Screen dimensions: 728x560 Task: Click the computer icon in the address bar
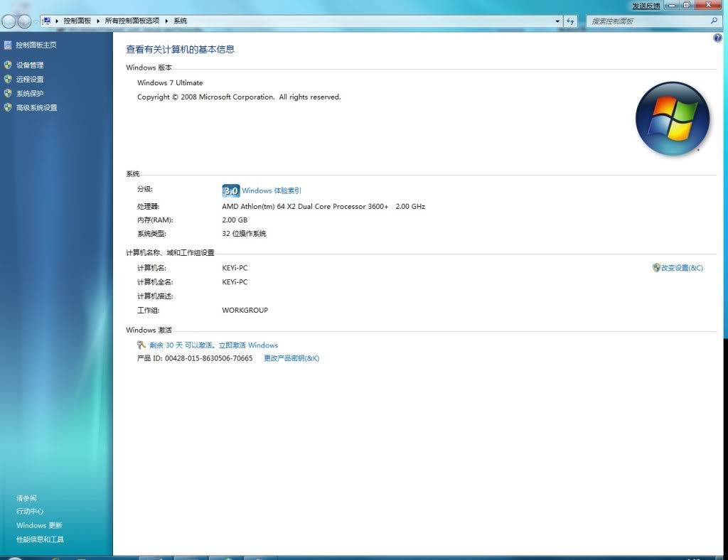click(x=47, y=21)
